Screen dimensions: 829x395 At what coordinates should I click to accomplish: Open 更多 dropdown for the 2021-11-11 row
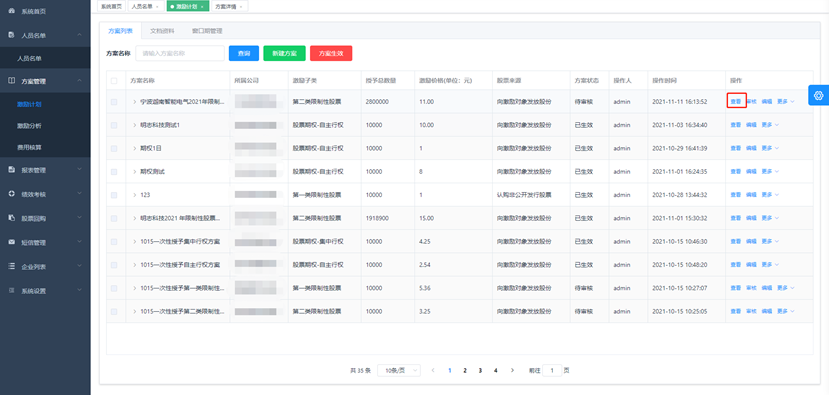click(x=786, y=102)
